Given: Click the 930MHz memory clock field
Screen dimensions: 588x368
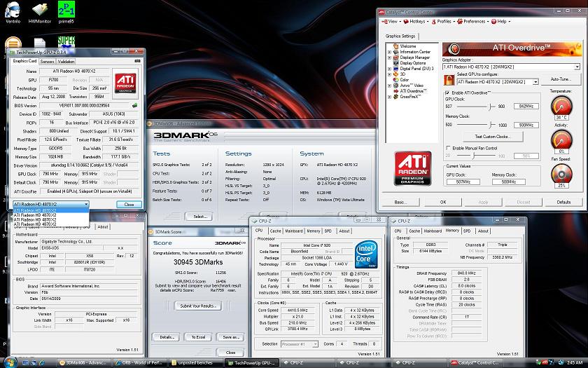Looking at the screenshot, I should pos(526,125).
